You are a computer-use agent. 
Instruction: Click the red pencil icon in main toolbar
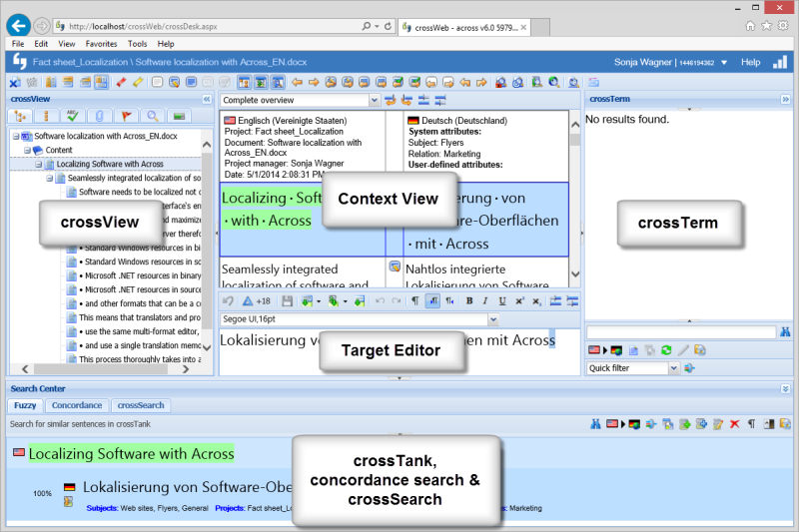pos(121,82)
